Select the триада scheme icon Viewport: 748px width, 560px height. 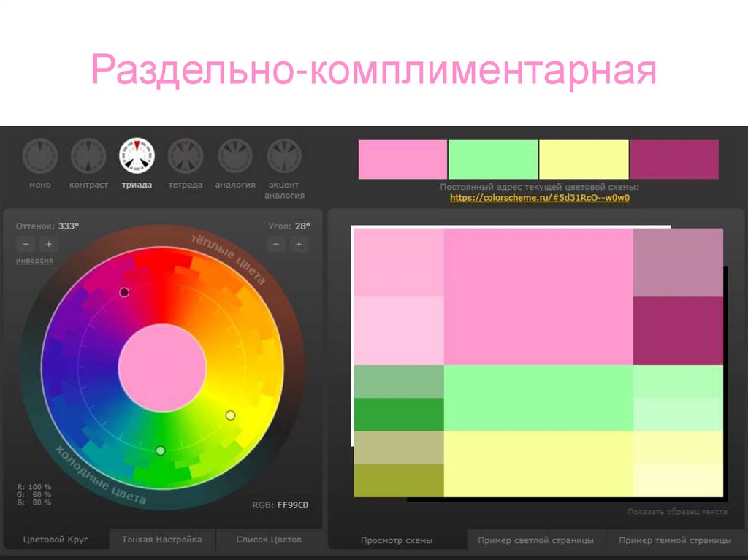(x=137, y=156)
